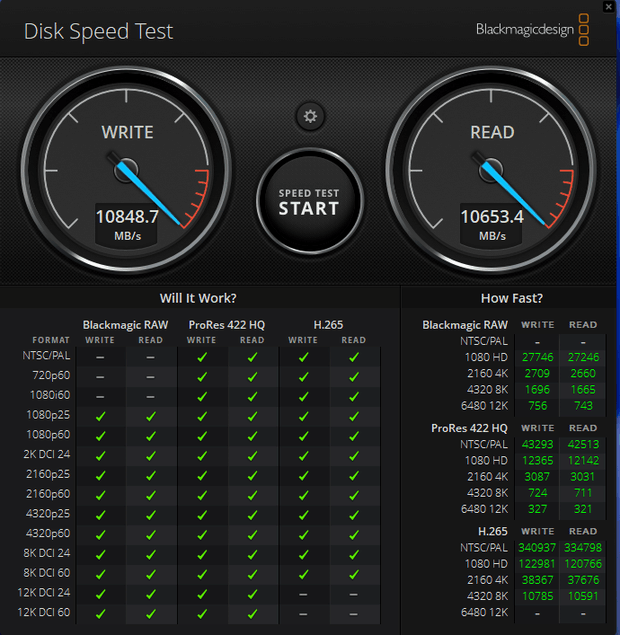This screenshot has width=620, height=635.
Task: Click the Blackmagicdesign logo
Action: [533, 30]
